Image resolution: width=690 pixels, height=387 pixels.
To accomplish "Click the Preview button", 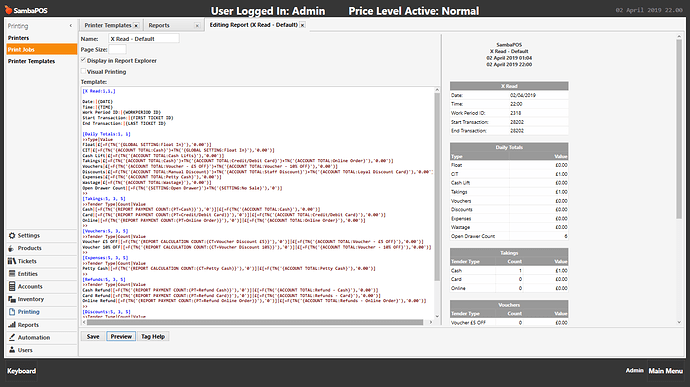I will (121, 336).
